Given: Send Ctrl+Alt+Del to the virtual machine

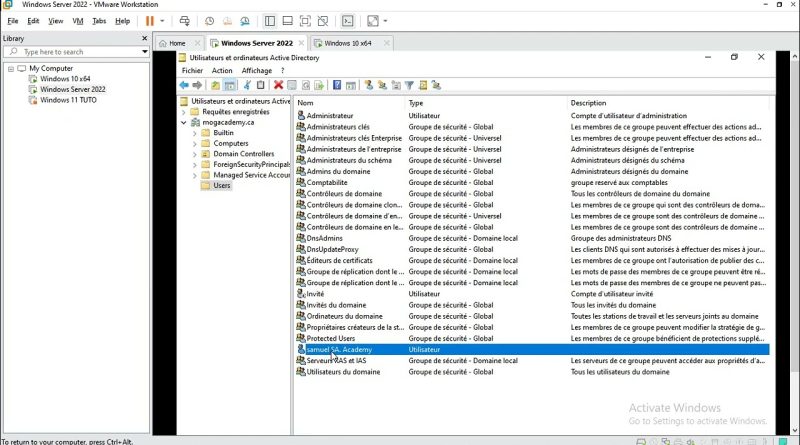Looking at the screenshot, I should (185, 21).
